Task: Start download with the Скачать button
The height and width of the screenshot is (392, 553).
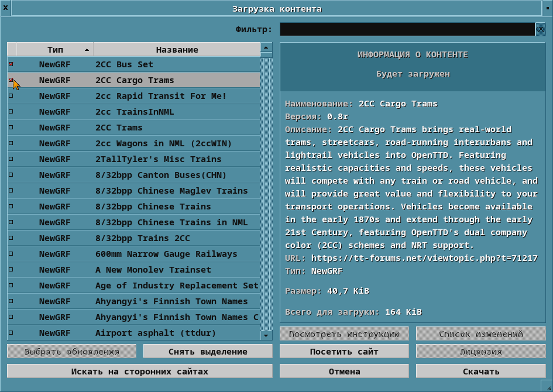Action: click(x=480, y=370)
